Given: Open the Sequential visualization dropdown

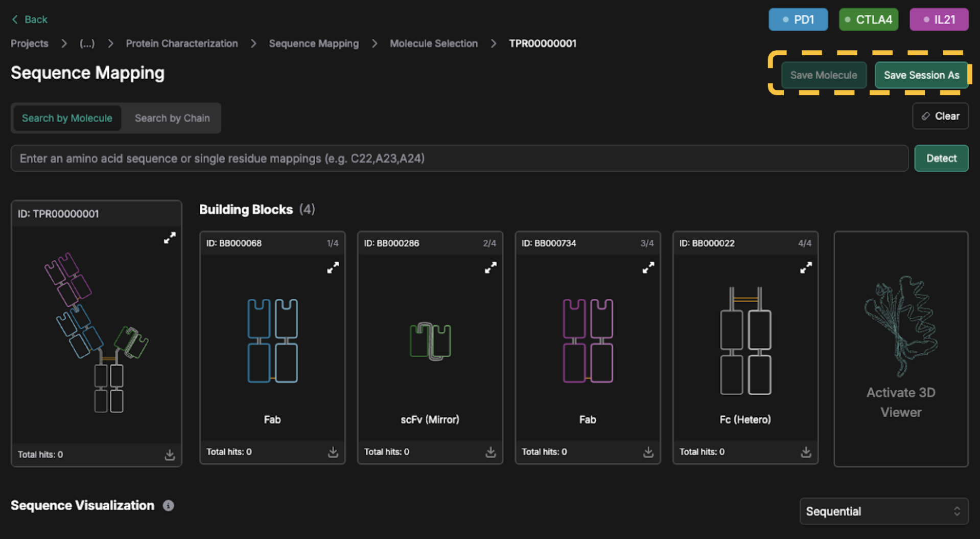Looking at the screenshot, I should (x=883, y=511).
